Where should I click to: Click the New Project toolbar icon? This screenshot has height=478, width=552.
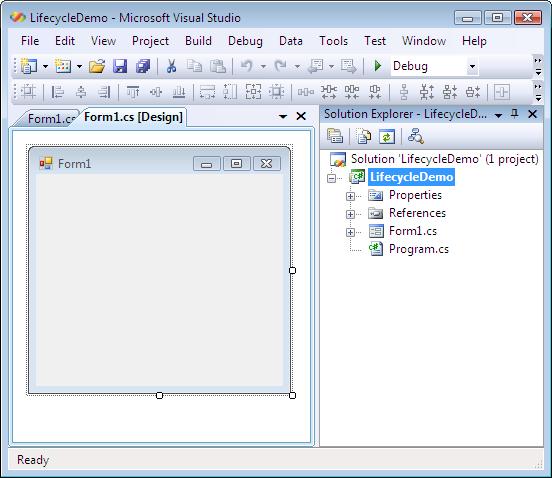click(29, 66)
